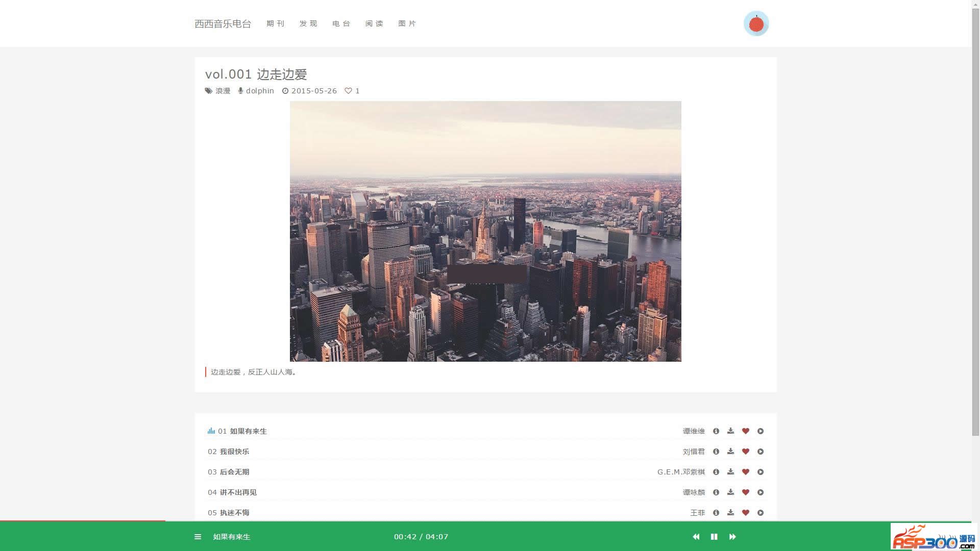The height and width of the screenshot is (551, 980).
Task: Open the playlist menu icon in player bar
Action: click(x=198, y=537)
